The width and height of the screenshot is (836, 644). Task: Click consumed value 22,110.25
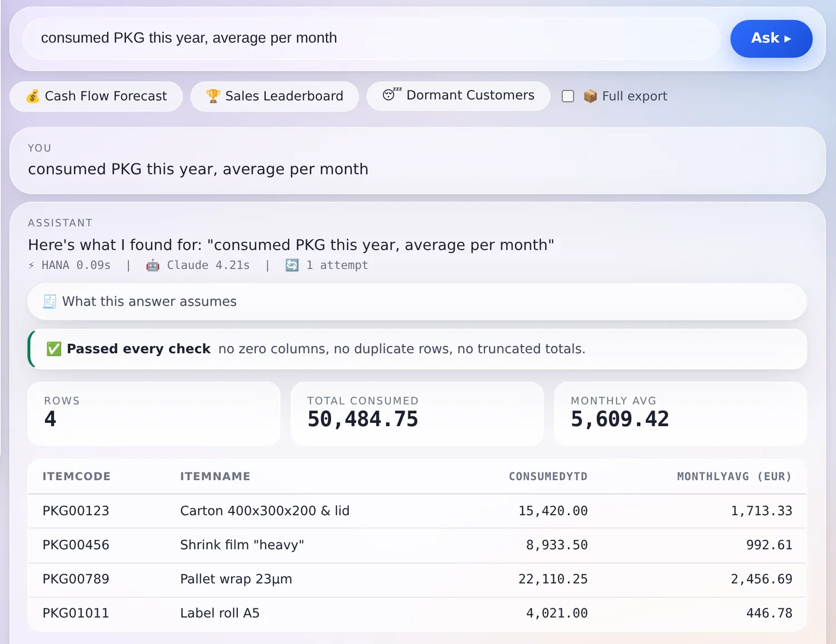553,579
